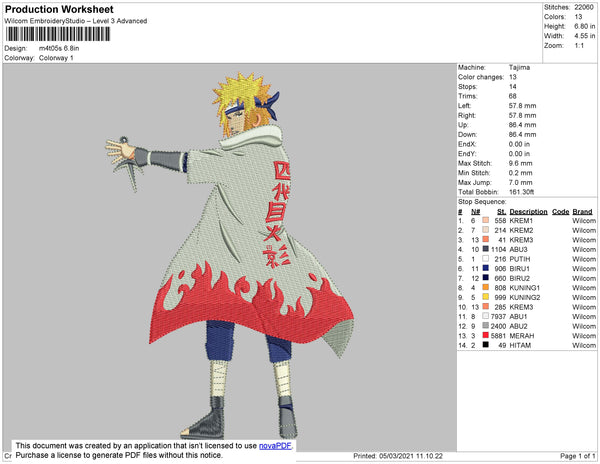Screen dimensions: 600x464
Task: Select the HITAM black swatch
Action: pyautogui.click(x=486, y=345)
